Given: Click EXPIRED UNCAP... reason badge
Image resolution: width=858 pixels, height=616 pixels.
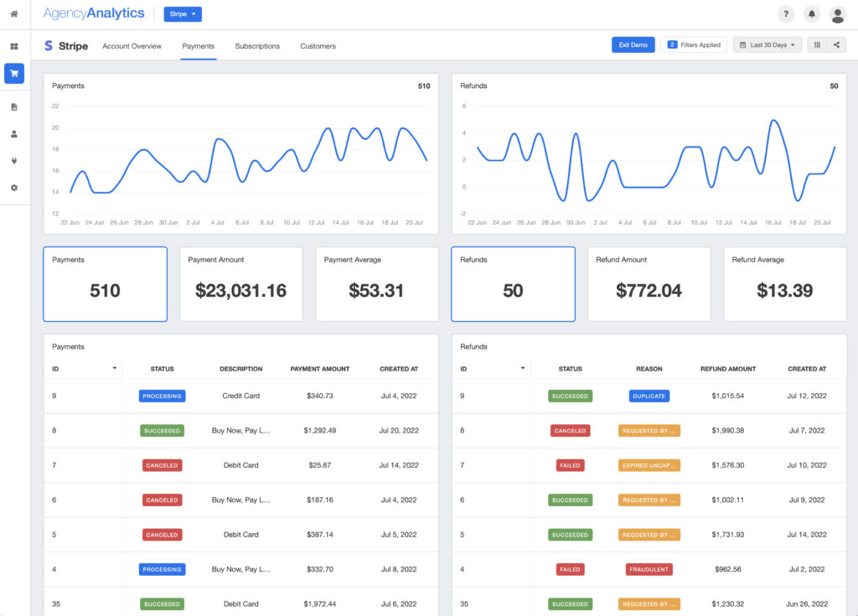Looking at the screenshot, I should pyautogui.click(x=649, y=465).
